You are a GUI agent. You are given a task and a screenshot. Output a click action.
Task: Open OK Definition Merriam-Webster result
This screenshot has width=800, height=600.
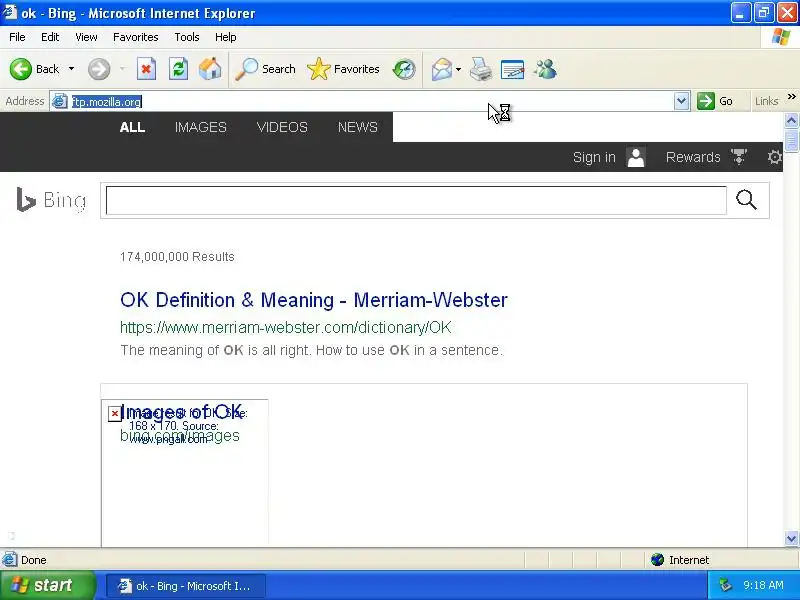tap(314, 300)
